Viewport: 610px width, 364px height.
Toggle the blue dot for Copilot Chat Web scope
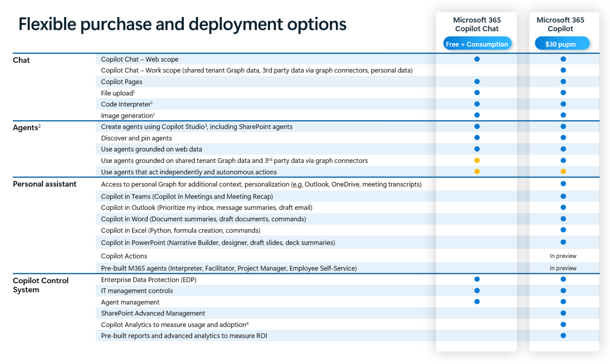coord(476,59)
